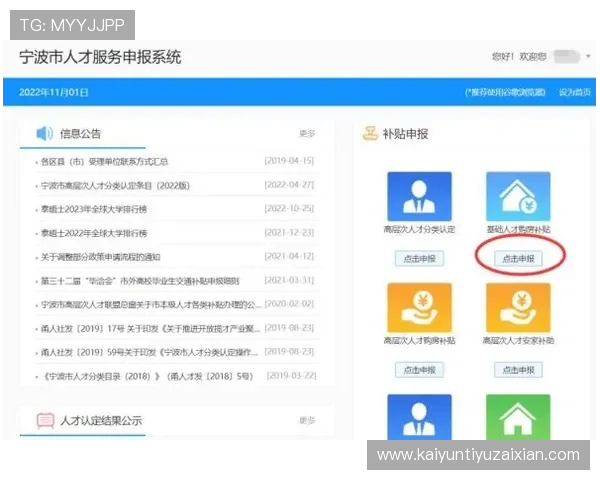
Task: Click the blurred username next to greeting
Action: [567, 57]
